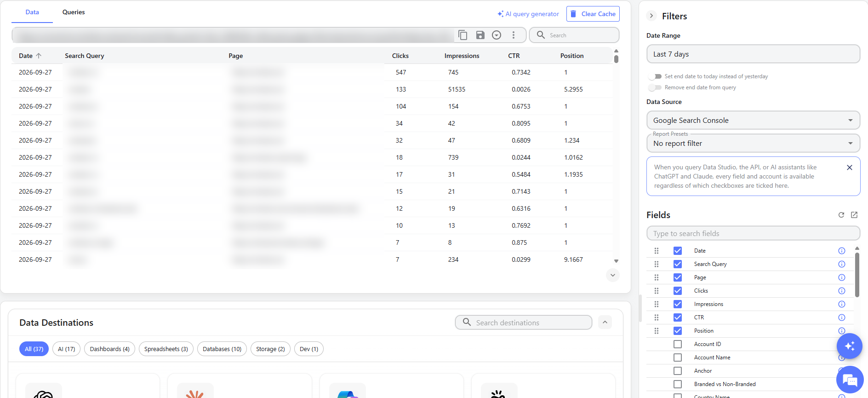Refresh the Fields list
Image resolution: width=868 pixels, height=398 pixels.
841,215
